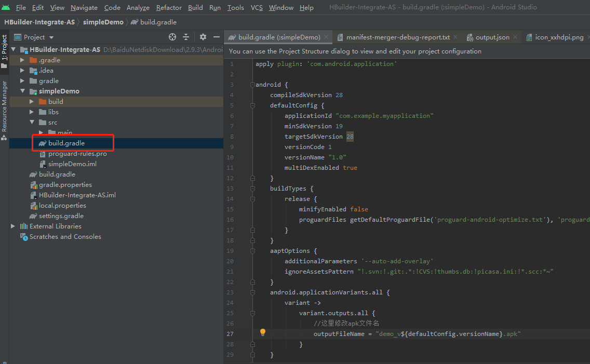Collapse All using the Project panel icon

(x=186, y=37)
